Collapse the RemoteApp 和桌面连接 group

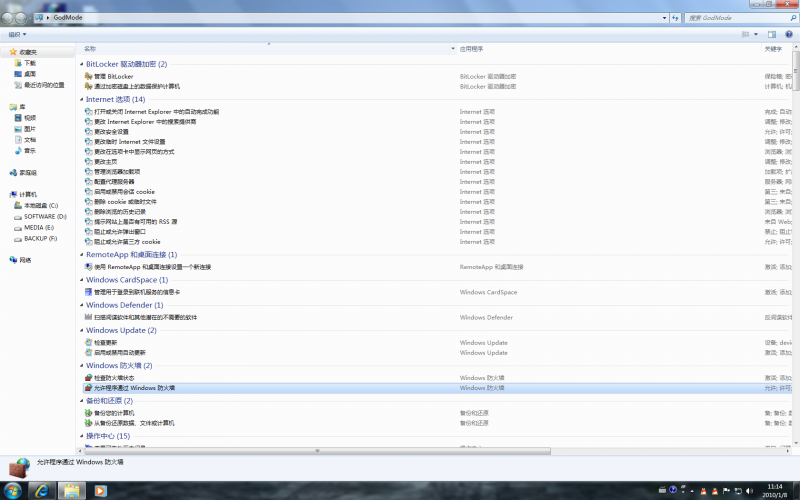point(82,255)
